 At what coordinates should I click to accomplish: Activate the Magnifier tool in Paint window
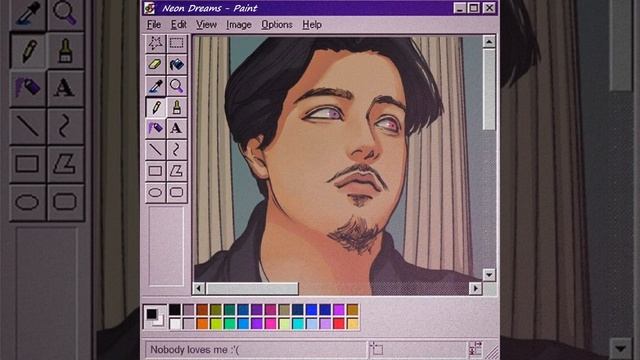click(176, 86)
